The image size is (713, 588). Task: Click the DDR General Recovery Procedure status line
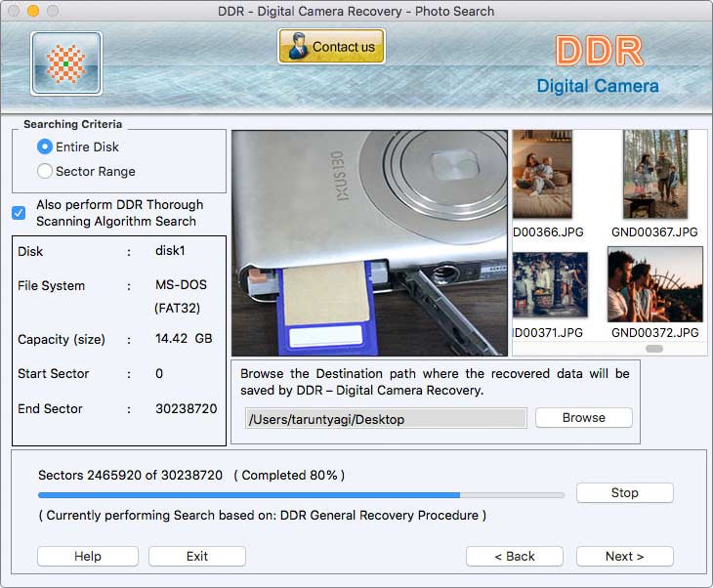click(263, 516)
